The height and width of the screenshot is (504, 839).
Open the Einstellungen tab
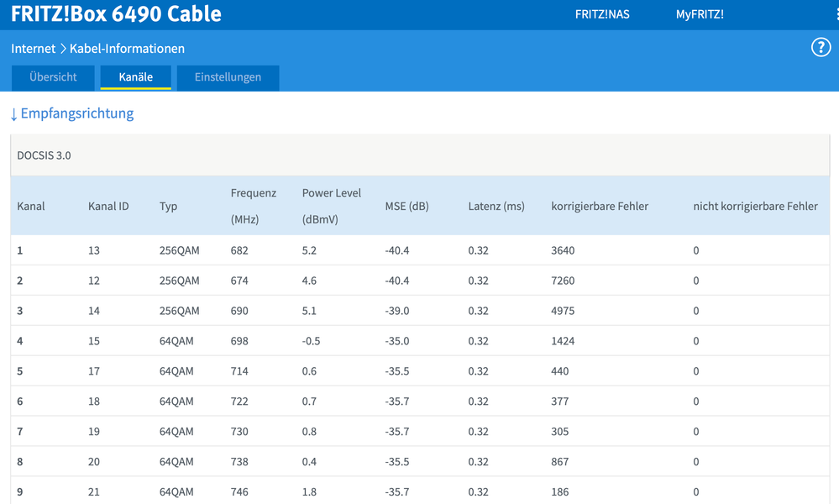(x=228, y=77)
